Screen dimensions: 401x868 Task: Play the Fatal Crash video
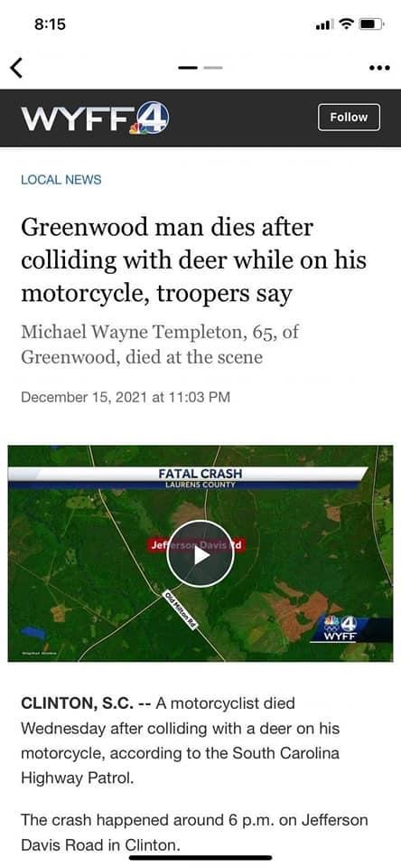tap(200, 554)
